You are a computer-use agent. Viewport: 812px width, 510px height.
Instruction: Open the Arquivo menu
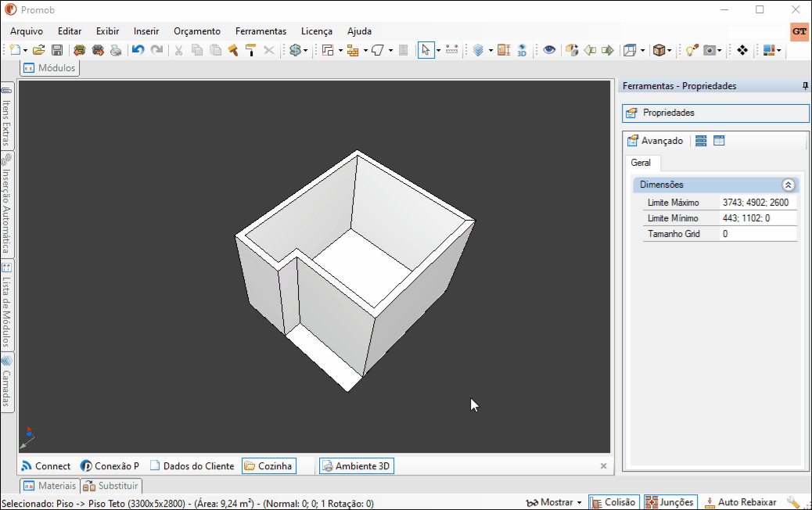coord(27,31)
